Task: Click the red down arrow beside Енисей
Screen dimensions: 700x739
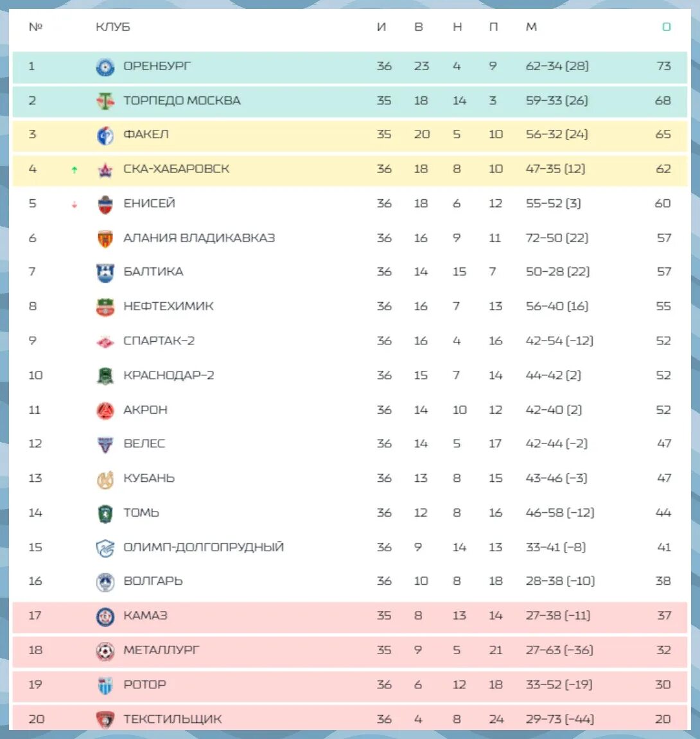Action: (x=74, y=204)
